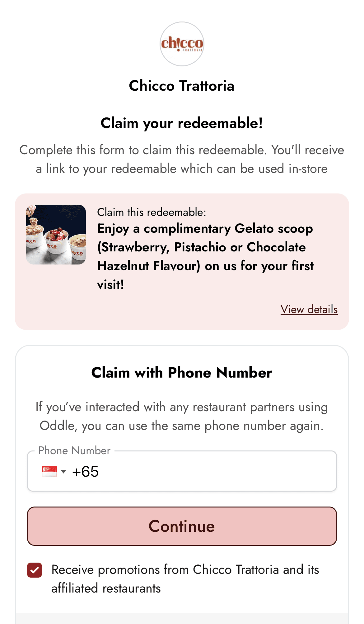Click the "Chicco Trattoria" restaurant name heading
Image resolution: width=364 pixels, height=624 pixels.
(182, 86)
